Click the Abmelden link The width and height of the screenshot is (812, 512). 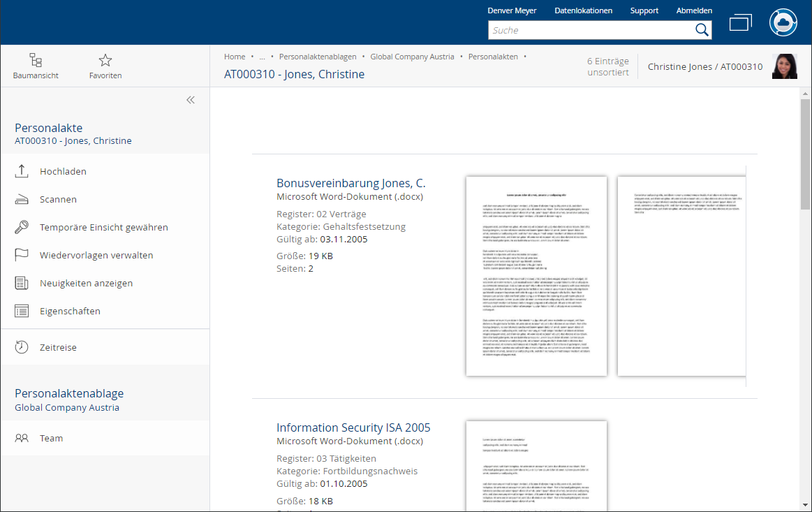694,10
